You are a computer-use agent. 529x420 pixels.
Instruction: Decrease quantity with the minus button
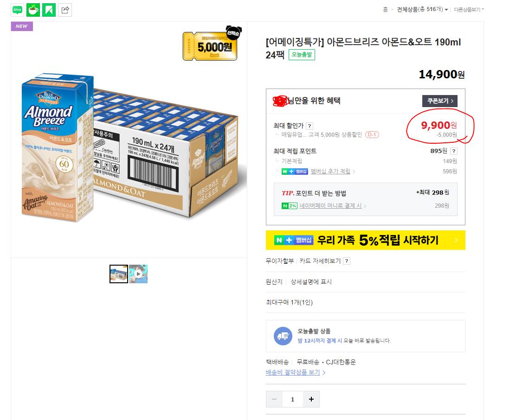pyautogui.click(x=274, y=399)
